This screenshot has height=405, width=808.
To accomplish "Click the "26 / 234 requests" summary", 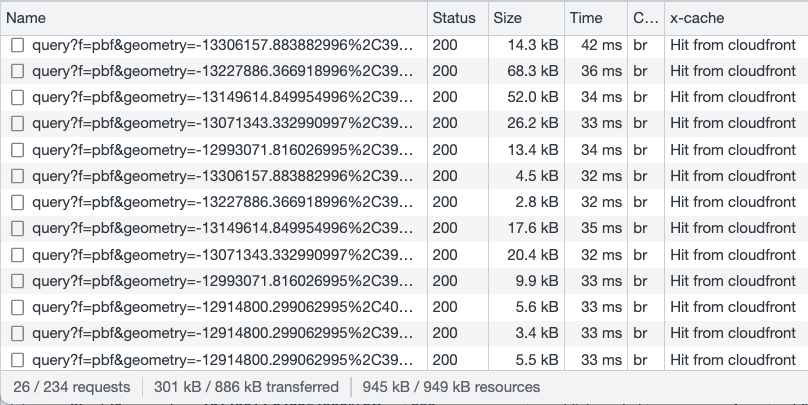I will pyautogui.click(x=72, y=386).
